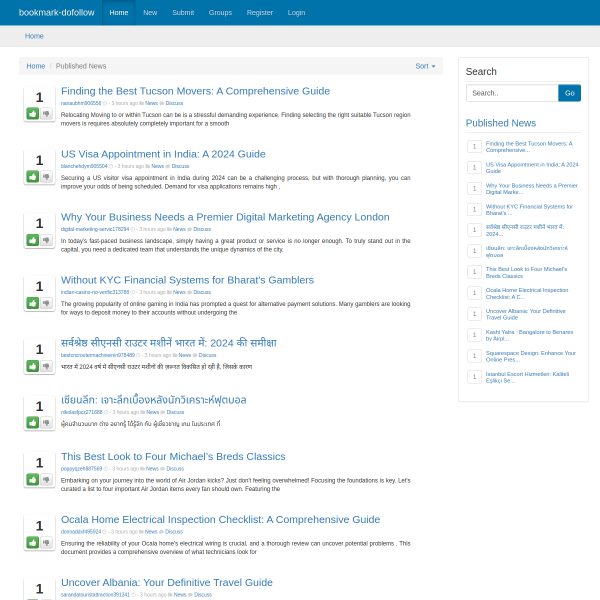Go to the Submit page
Image resolution: width=600 pixels, height=600 pixels.
point(183,13)
